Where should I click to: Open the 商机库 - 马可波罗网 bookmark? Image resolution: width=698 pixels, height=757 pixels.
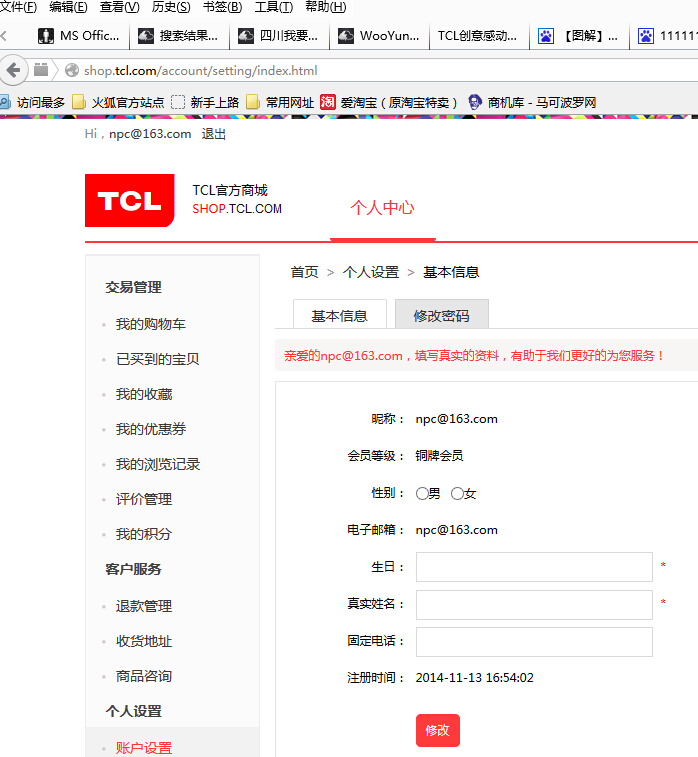point(532,102)
